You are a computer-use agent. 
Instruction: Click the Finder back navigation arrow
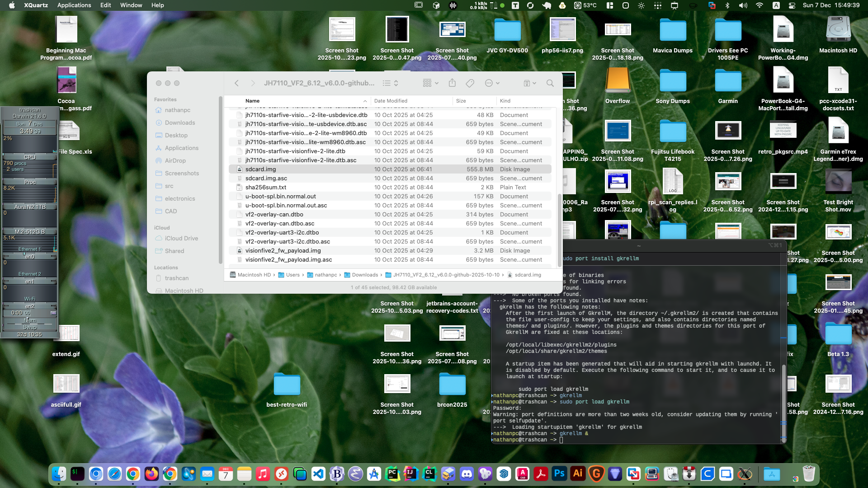point(236,83)
